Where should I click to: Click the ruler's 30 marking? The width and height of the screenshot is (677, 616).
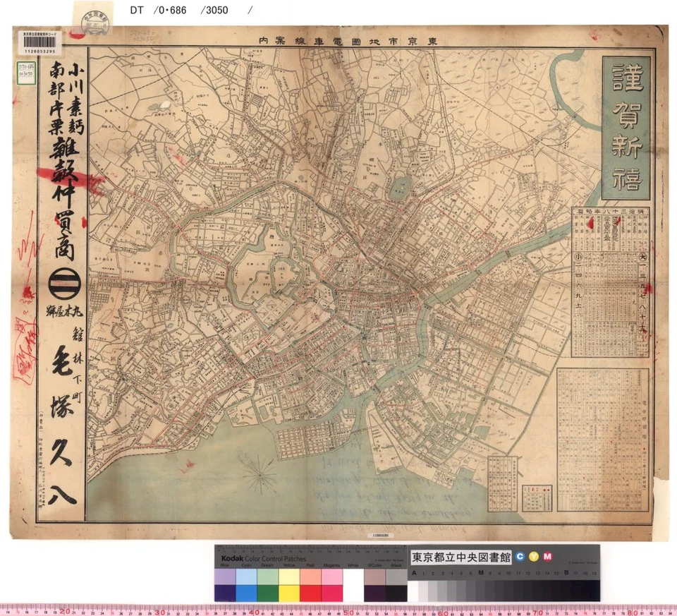click(160, 611)
